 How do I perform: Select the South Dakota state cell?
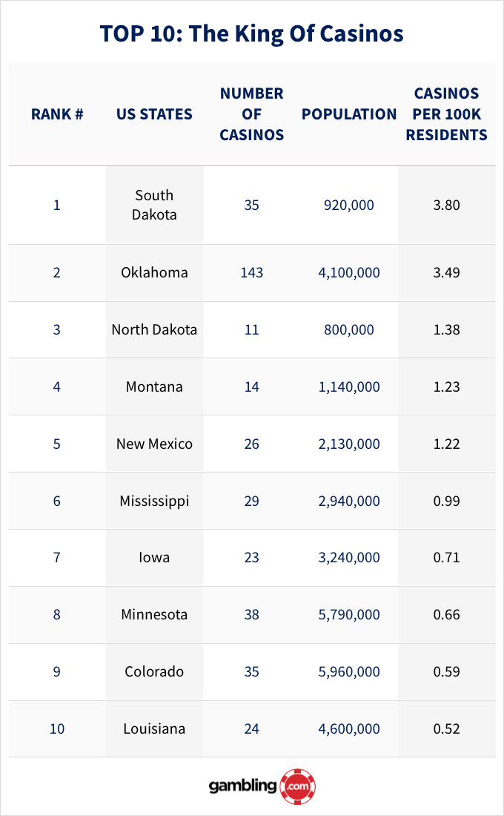coord(154,205)
